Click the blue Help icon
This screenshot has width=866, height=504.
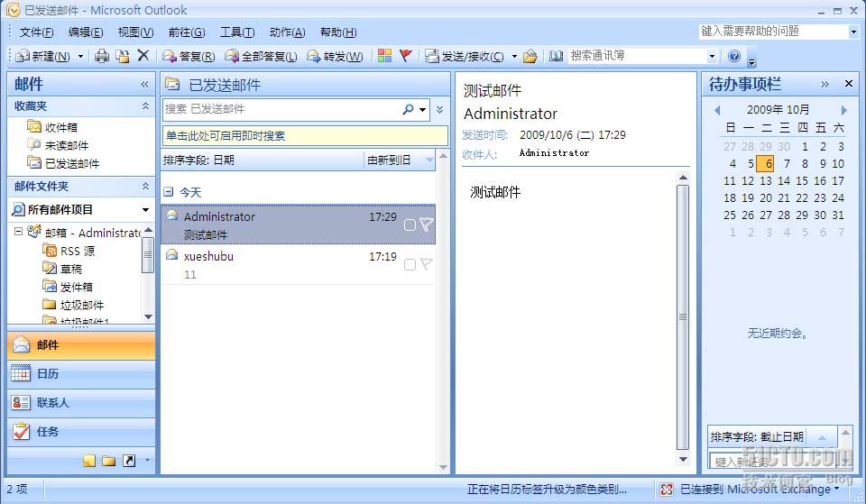click(734, 56)
